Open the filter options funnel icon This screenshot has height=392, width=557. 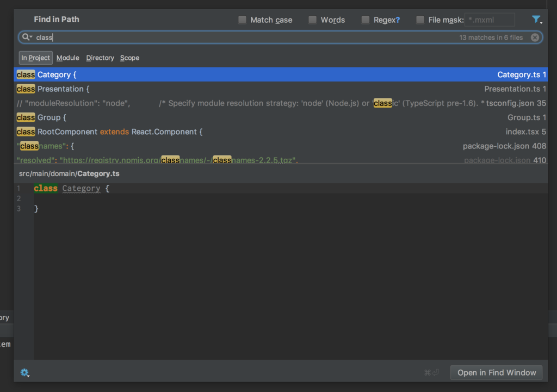click(536, 20)
